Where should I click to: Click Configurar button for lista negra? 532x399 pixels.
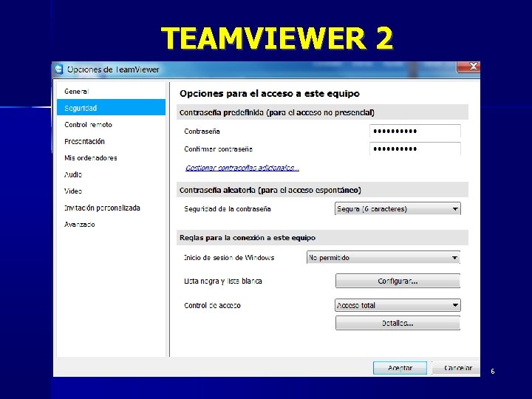(x=398, y=281)
